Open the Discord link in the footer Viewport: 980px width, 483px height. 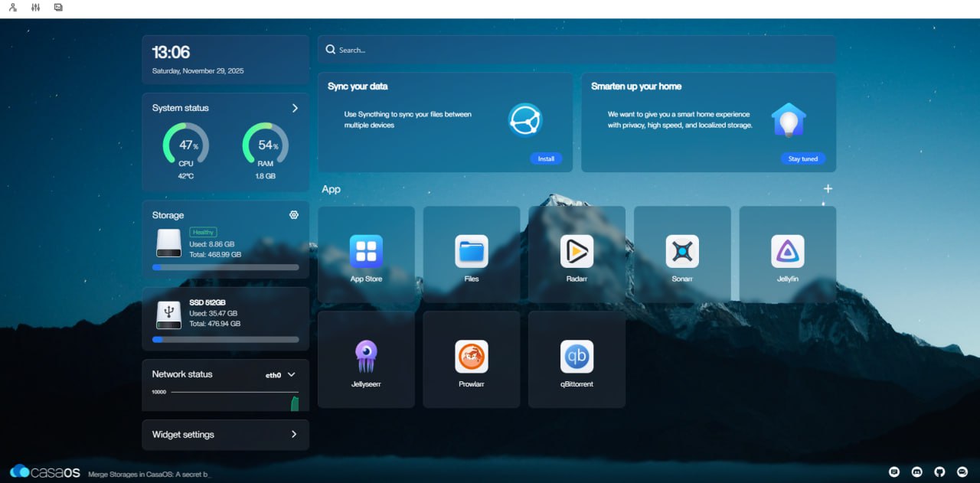[x=917, y=472]
